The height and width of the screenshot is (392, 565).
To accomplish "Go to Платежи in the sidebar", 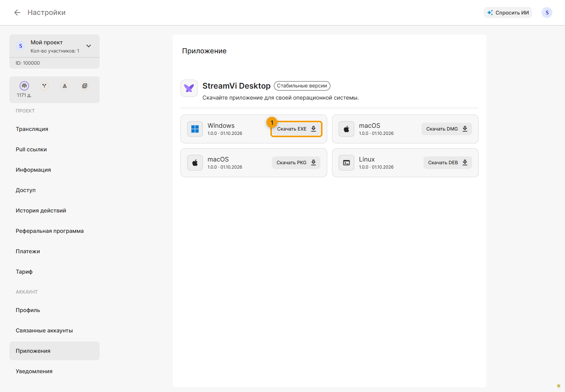I will click(55, 251).
